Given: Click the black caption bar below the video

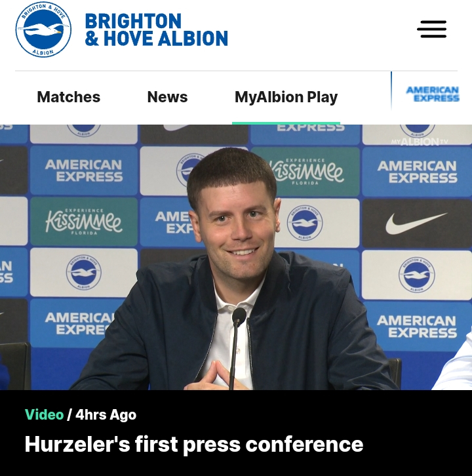Looking at the screenshot, I should (236, 433).
